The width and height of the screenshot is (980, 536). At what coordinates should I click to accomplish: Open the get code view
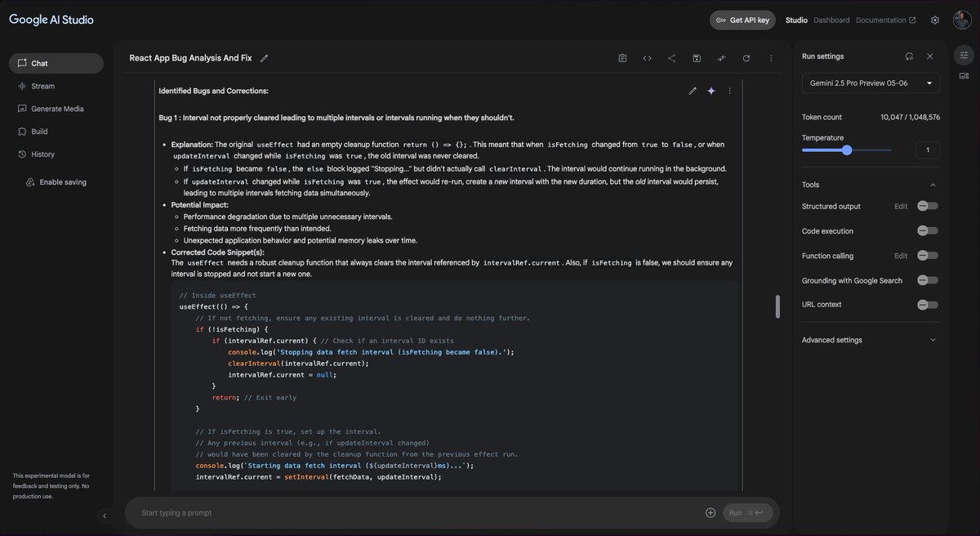[x=645, y=56]
